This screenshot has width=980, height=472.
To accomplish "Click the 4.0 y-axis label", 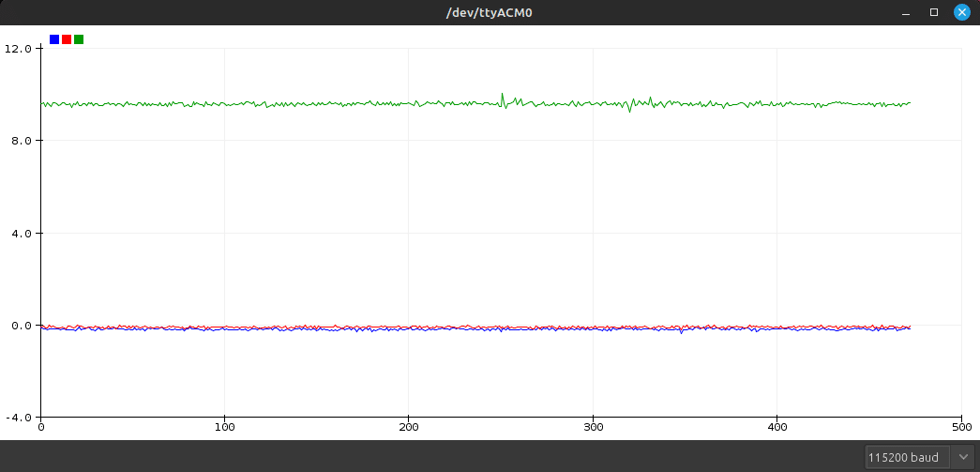I will (21, 233).
